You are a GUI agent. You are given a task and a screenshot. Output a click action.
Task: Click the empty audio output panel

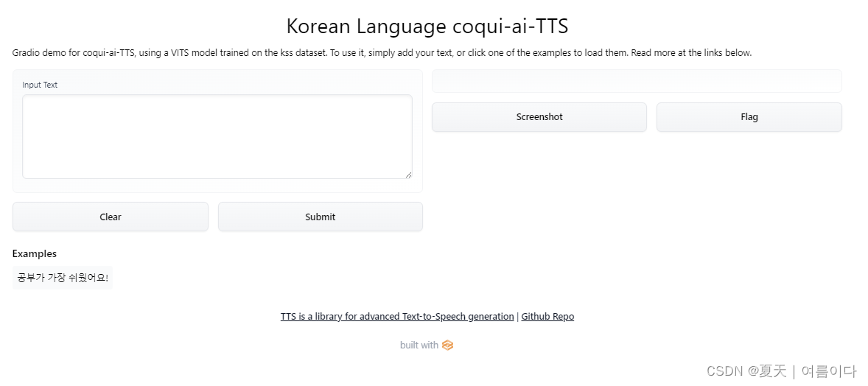(637, 81)
